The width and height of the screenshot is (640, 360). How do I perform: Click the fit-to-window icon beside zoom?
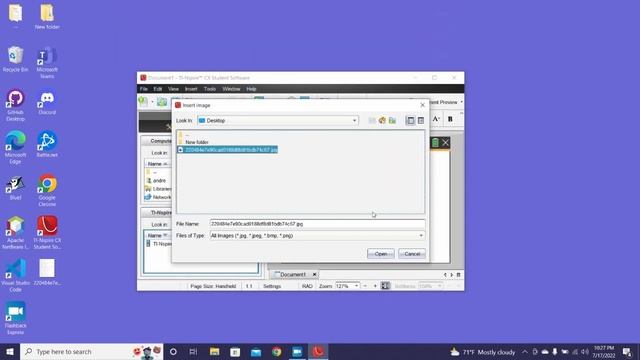(x=385, y=286)
